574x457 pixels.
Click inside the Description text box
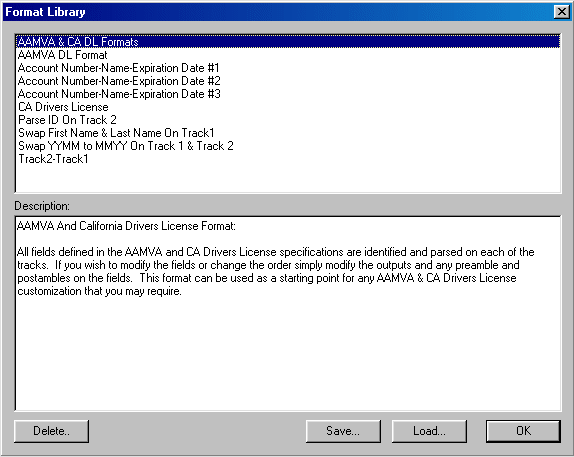coord(288,352)
